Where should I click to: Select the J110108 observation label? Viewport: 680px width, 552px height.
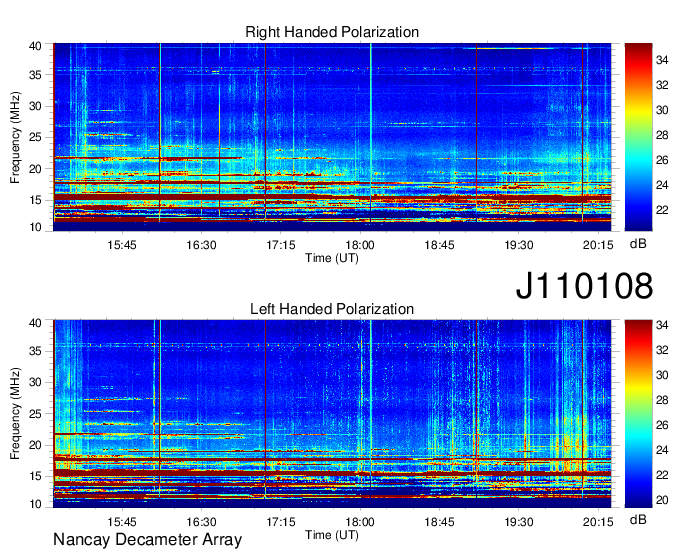tap(584, 285)
